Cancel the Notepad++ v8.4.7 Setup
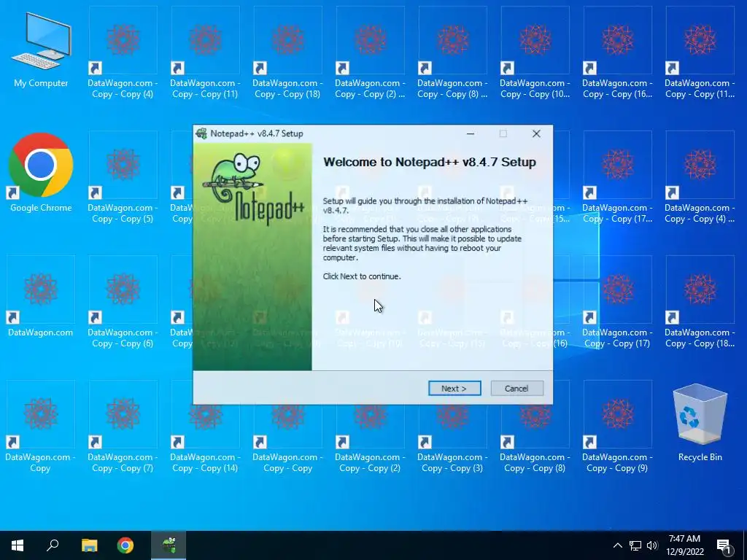Screen dimensions: 747x560 coord(516,388)
